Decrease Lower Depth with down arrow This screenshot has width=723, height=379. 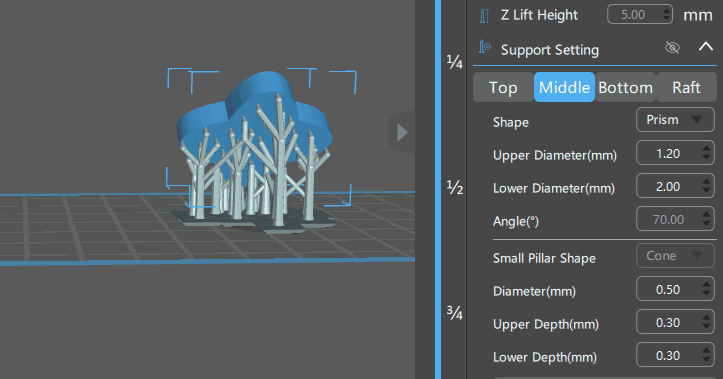(x=706, y=360)
